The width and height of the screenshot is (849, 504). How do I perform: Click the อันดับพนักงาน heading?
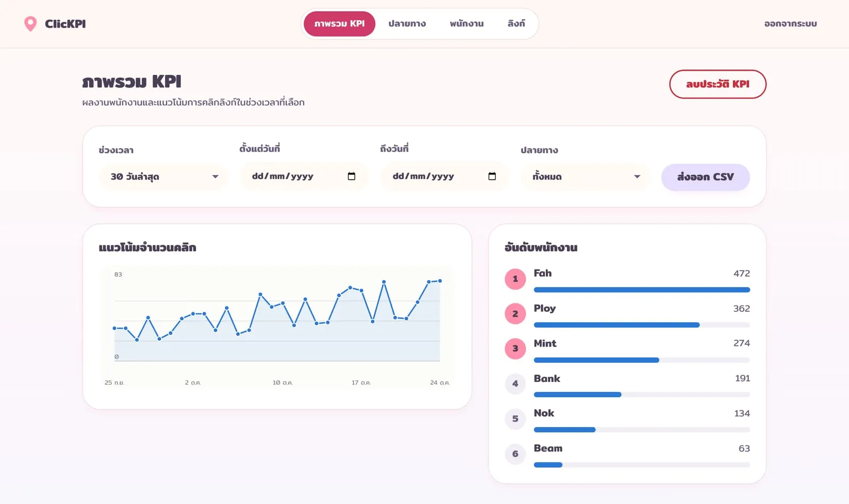541,248
